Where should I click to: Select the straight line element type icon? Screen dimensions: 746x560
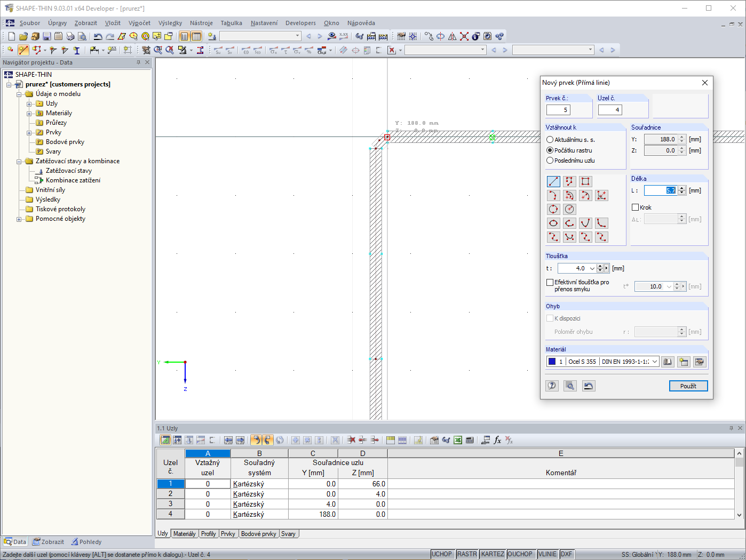(553, 181)
